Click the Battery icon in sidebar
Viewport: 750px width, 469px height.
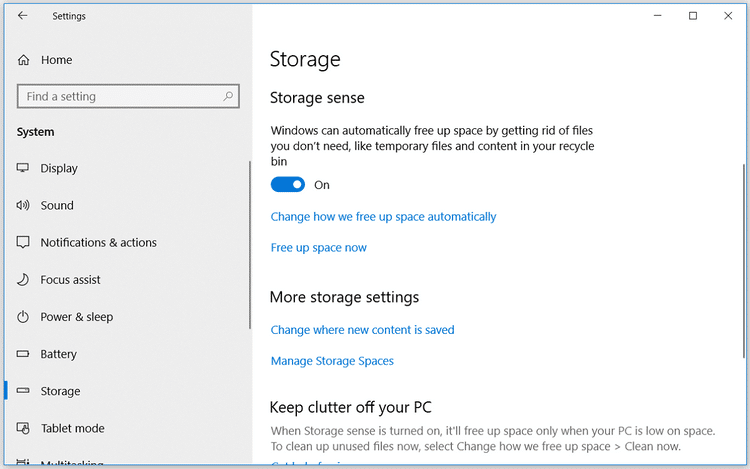pyautogui.click(x=22, y=354)
